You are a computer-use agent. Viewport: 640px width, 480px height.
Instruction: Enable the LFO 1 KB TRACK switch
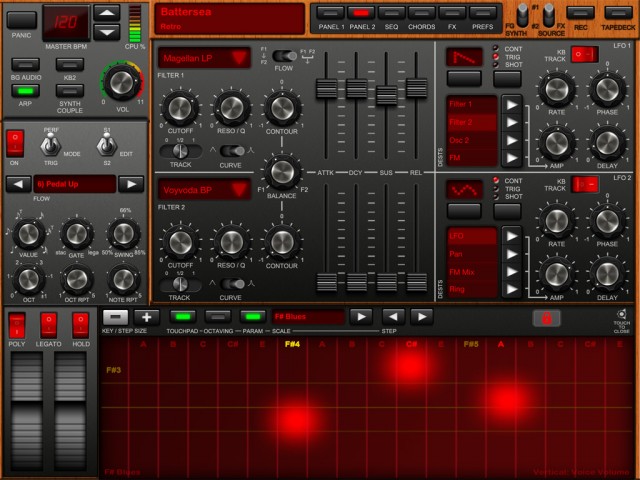point(584,54)
